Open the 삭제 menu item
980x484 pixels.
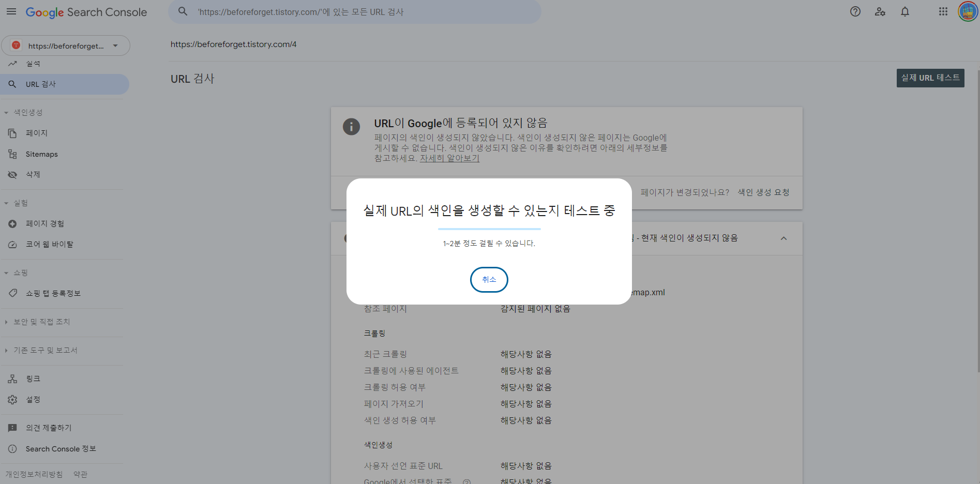tap(65, 175)
